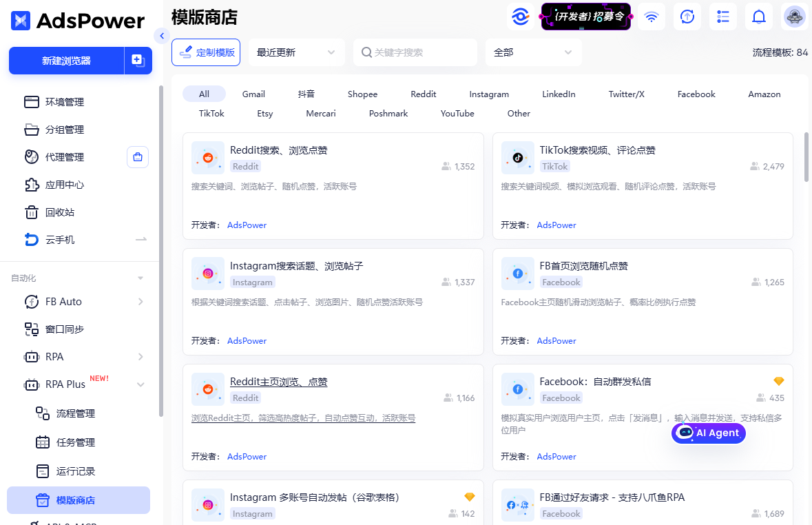The width and height of the screenshot is (812, 525).
Task: Open the user avatar menu
Action: click(x=794, y=17)
